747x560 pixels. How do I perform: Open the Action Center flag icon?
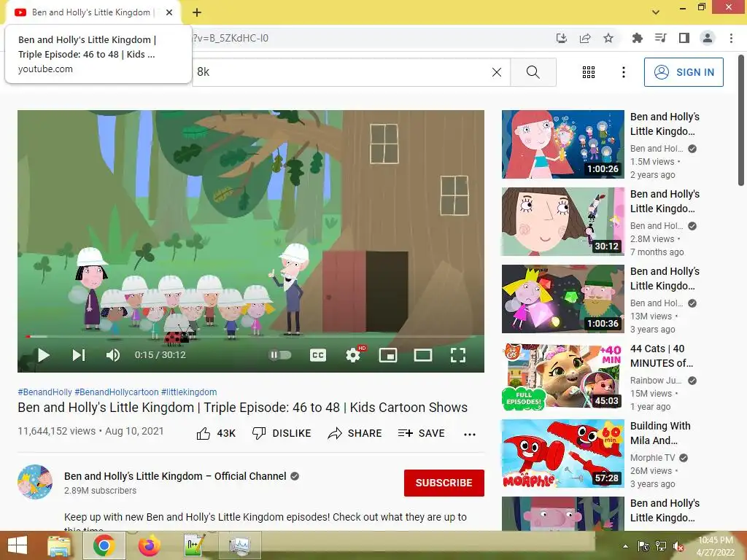tap(643, 546)
